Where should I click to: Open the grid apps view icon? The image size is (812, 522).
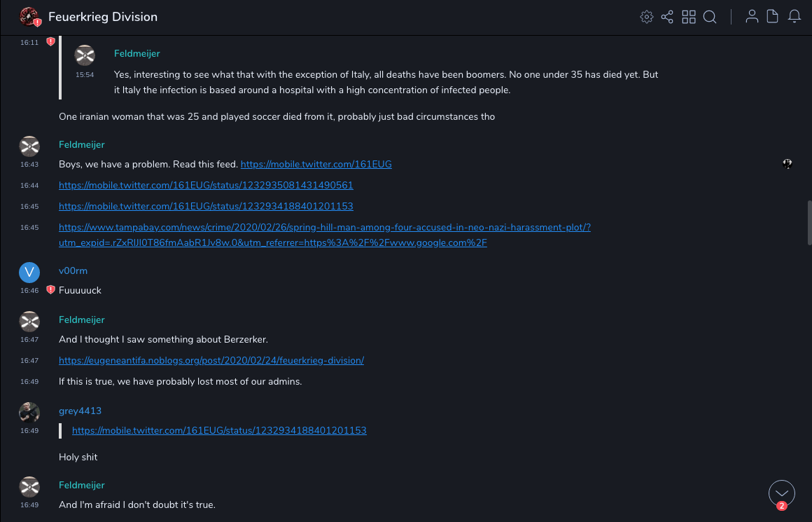pyautogui.click(x=689, y=17)
